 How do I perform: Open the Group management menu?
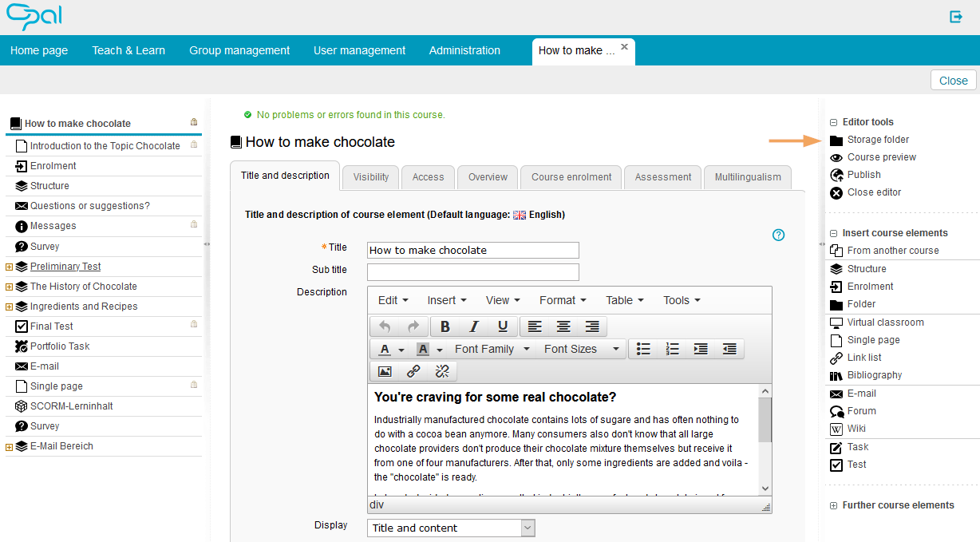239,50
